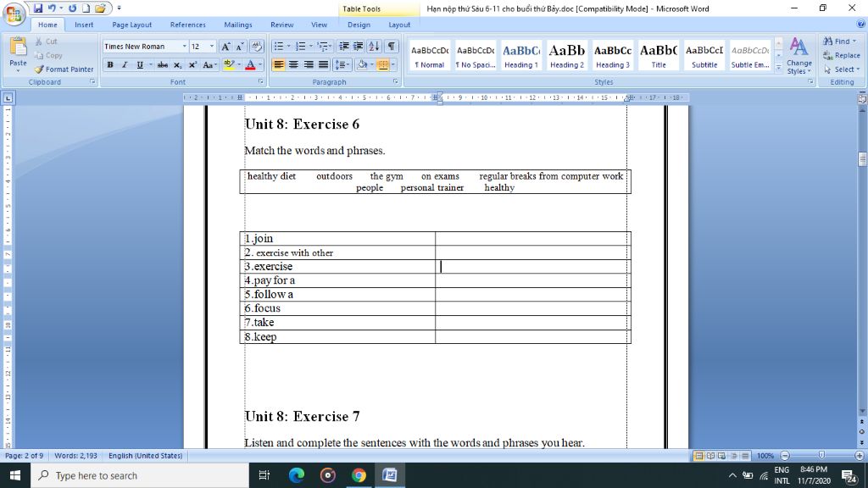Center the paragraph text

[293, 64]
